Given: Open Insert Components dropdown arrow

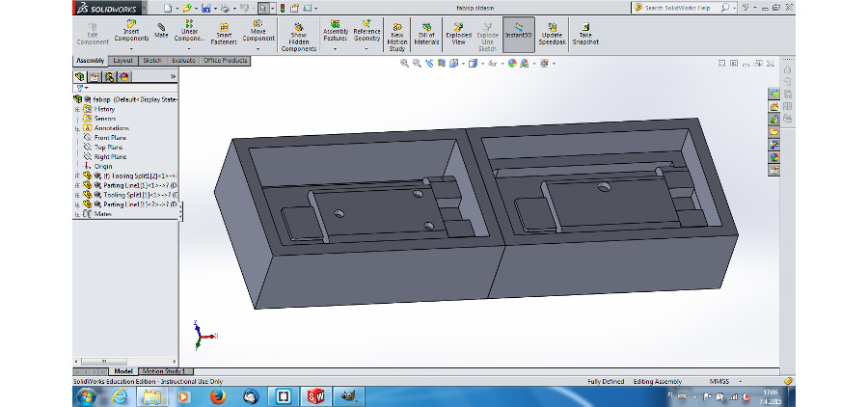Looking at the screenshot, I should pos(131,49).
